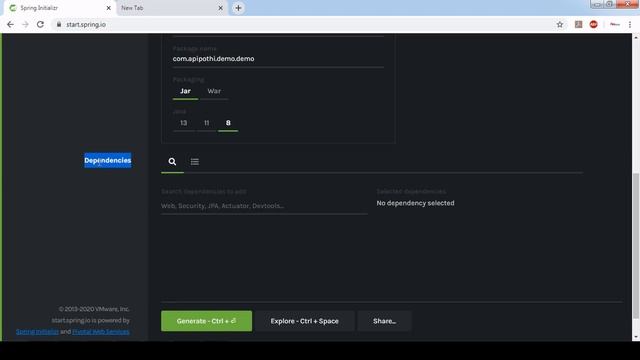The image size is (640, 360).
Task: Click the start.spring.io address bar
Action: [x=302, y=24]
